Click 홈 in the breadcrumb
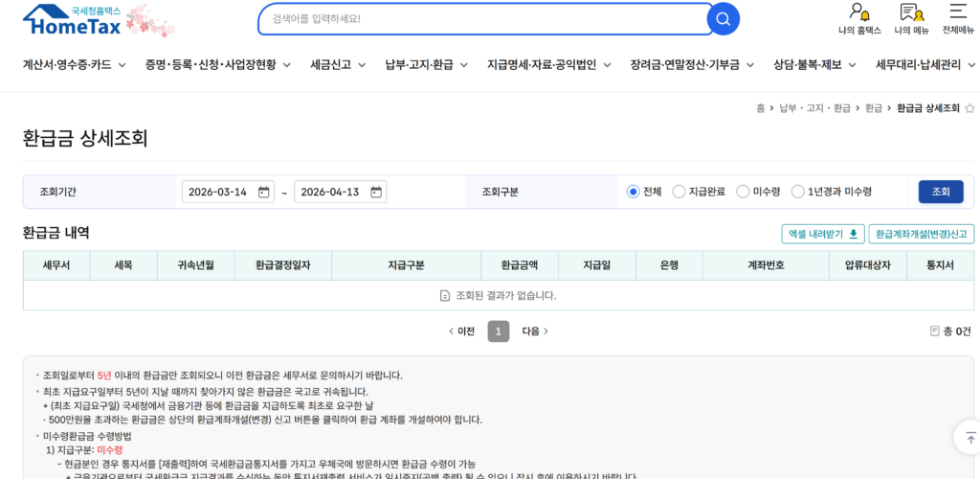 [x=760, y=108]
